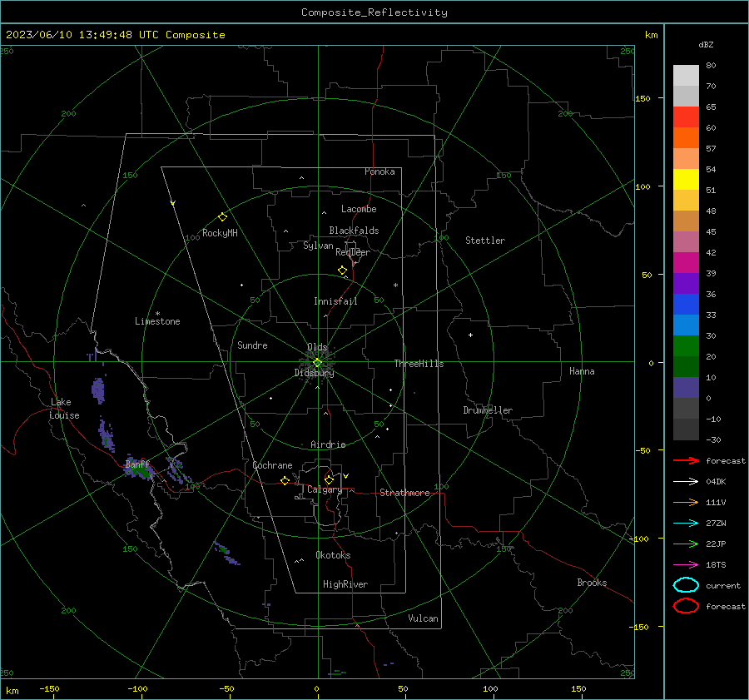Click the HighRiver label
Viewport: 749px width, 700px height.
(345, 584)
